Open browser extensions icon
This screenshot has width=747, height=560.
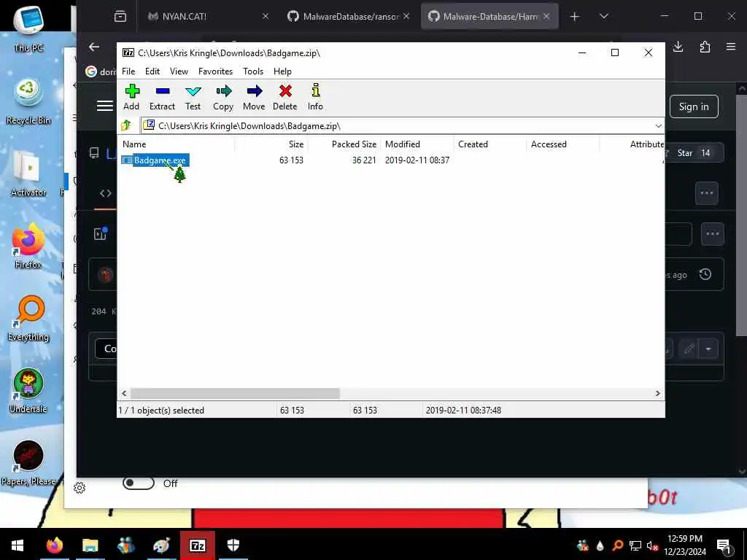705,47
